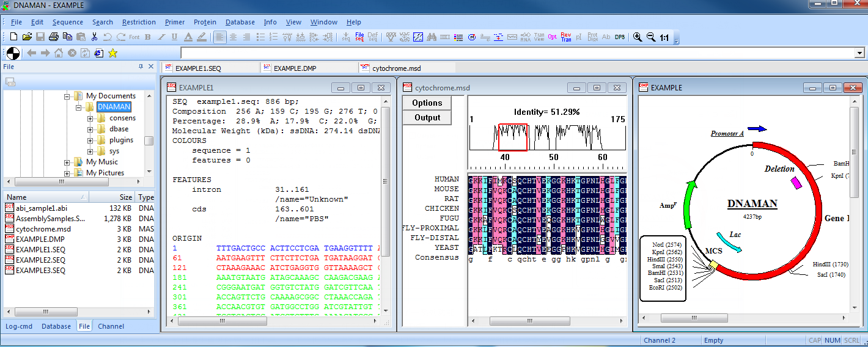
Task: Click the magenta Deletion marker on map
Action: point(796,182)
